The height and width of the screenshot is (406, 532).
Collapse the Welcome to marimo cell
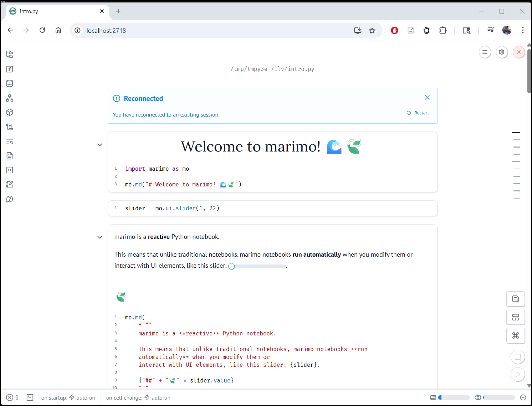coord(100,145)
